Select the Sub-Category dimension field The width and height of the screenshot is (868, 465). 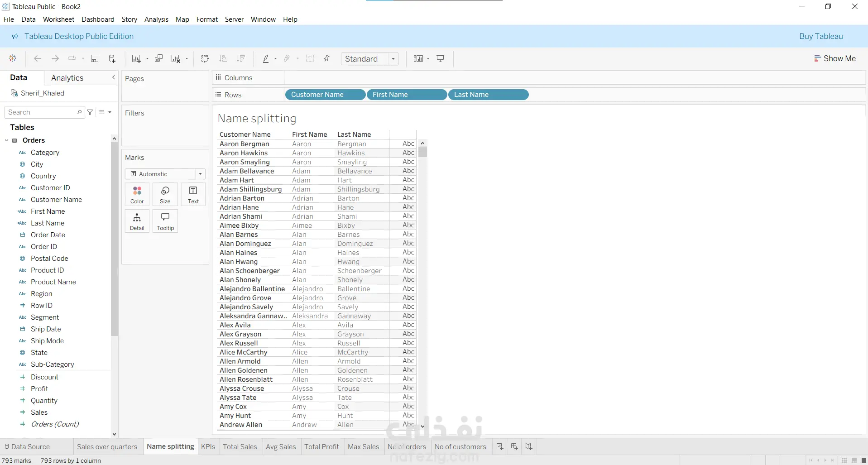click(53, 364)
